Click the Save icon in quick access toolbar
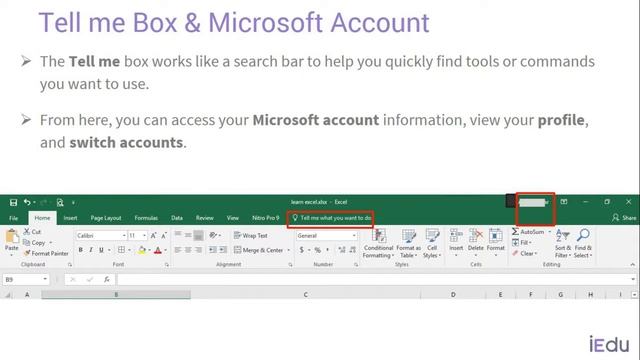This screenshot has height=360, width=640. pyautogui.click(x=13, y=202)
